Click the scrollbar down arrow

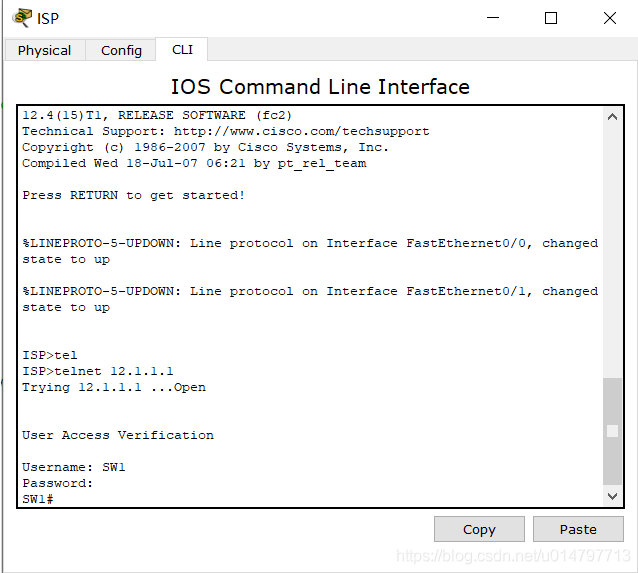[x=612, y=496]
